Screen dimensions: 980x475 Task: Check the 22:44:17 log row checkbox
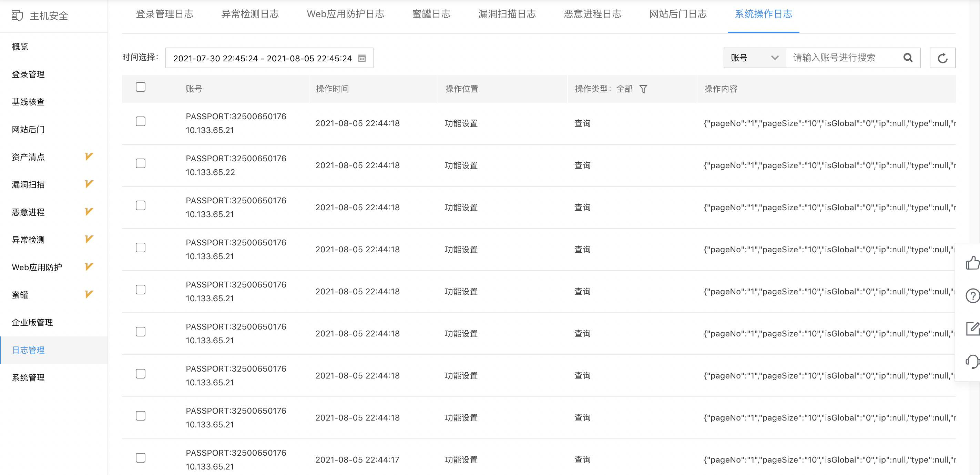pos(141,458)
